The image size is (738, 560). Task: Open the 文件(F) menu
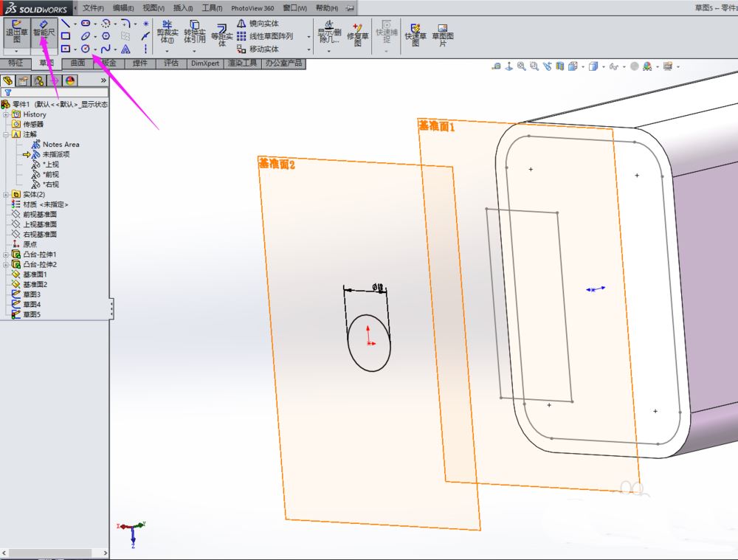tap(93, 8)
